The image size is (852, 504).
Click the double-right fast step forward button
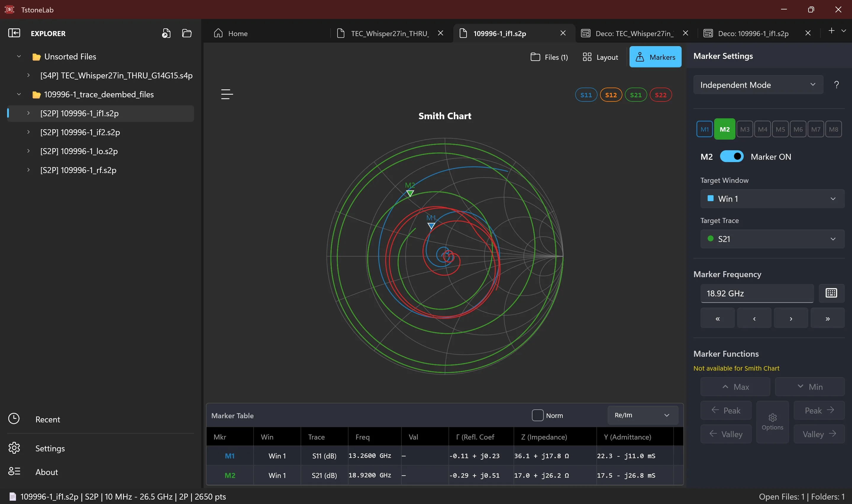(x=827, y=318)
